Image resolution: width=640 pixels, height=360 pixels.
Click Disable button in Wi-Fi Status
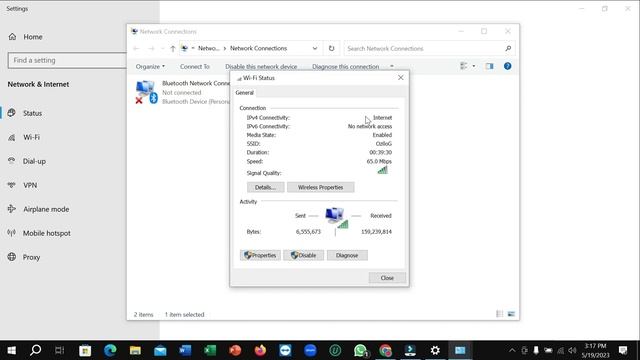[x=303, y=255]
